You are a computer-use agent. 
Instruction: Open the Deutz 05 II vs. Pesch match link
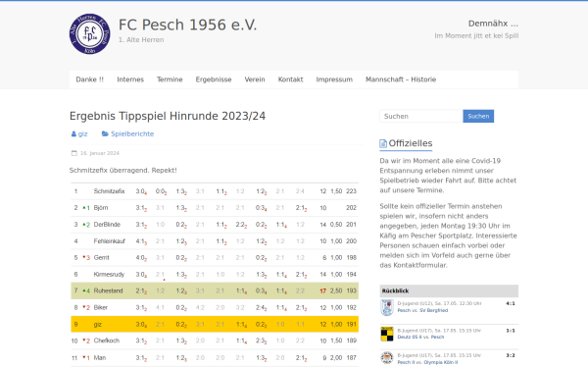coord(420,338)
